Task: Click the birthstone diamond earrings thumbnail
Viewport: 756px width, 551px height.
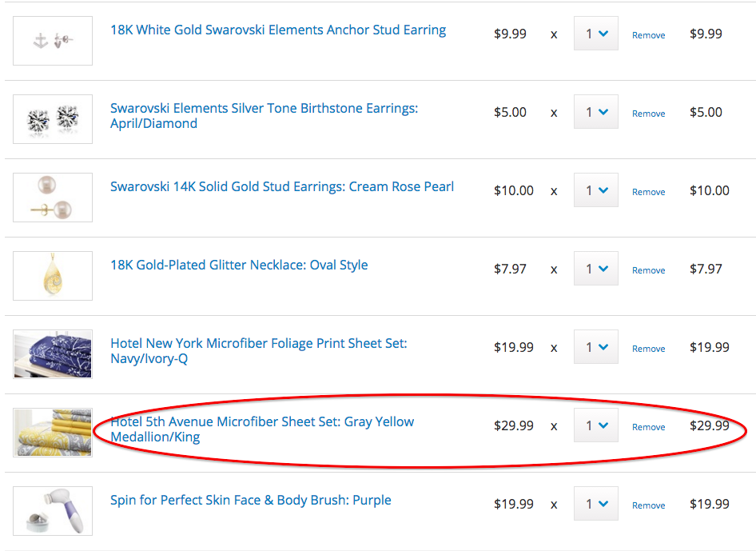Action: 53,119
